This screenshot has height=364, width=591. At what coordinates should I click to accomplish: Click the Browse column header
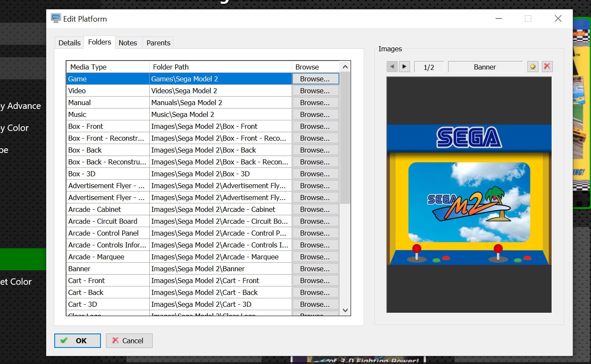316,67
